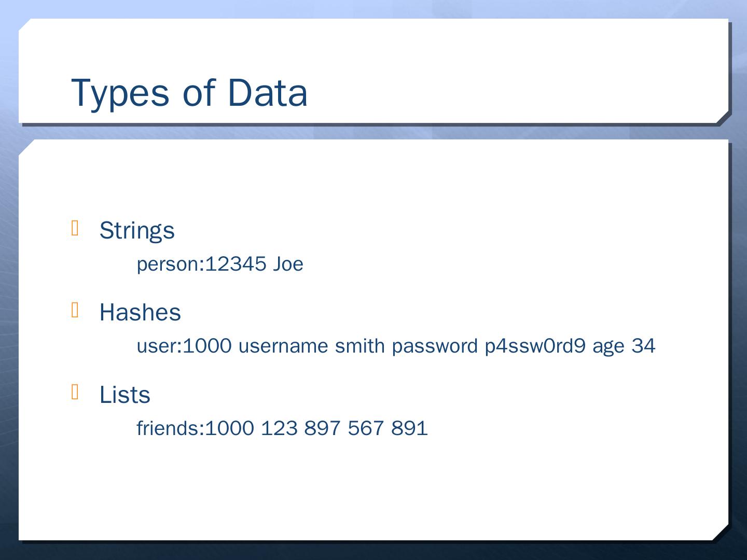The image size is (747, 560).
Task: Click the slide title "Types of Data"
Action: [x=189, y=93]
